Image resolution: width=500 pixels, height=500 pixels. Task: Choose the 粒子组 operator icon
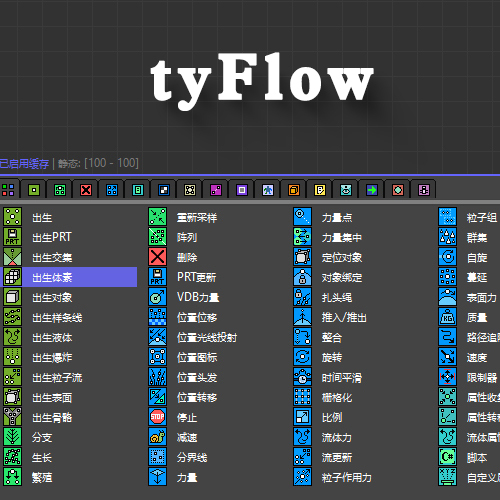pos(447,216)
